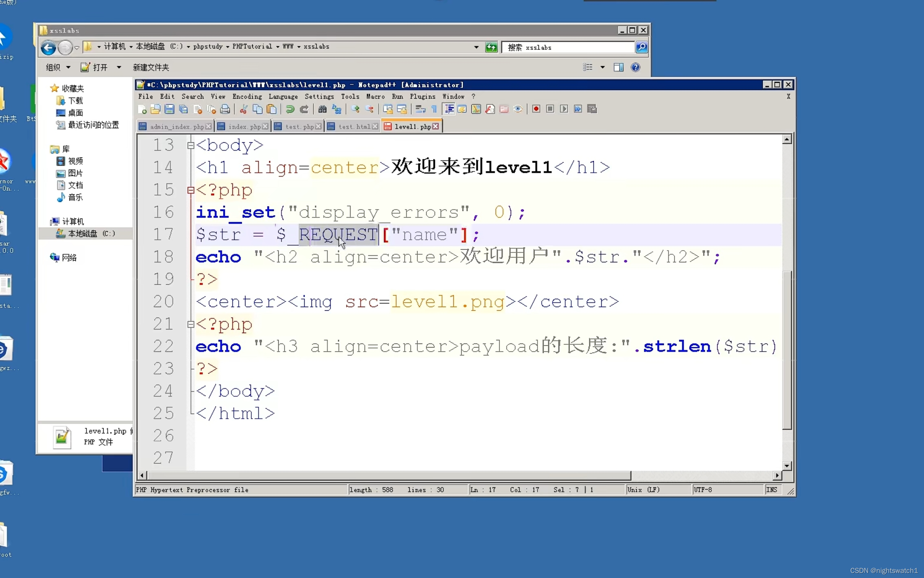The image size is (924, 578).
Task: Close the level1.php tab with its X
Action: pos(436,126)
